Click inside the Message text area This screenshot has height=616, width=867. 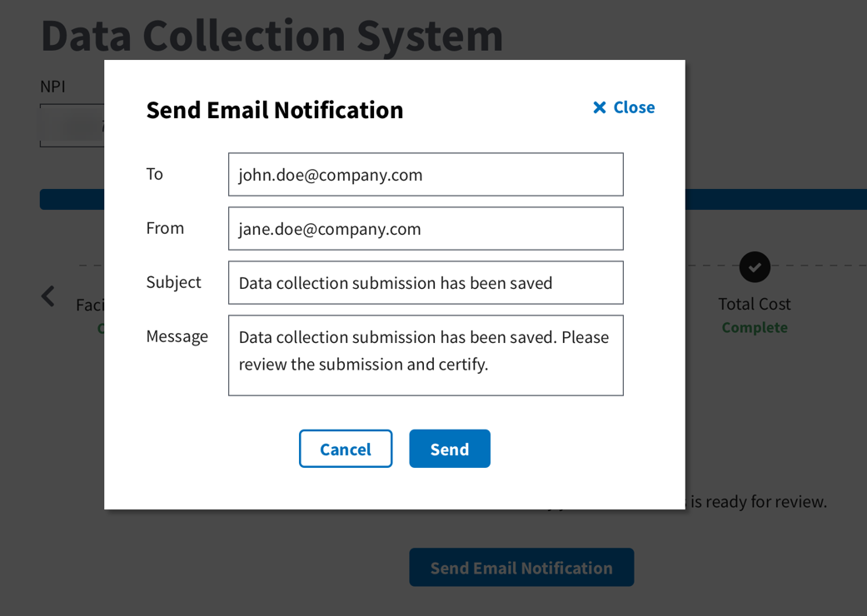point(426,355)
